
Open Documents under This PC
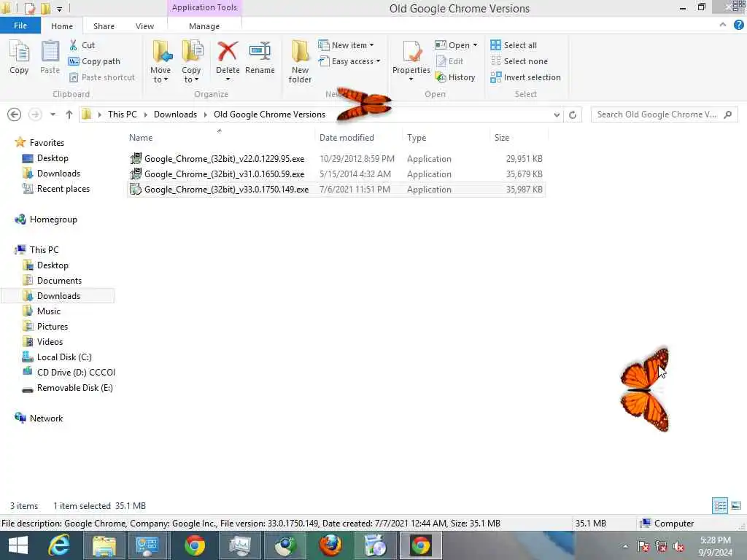pos(59,281)
